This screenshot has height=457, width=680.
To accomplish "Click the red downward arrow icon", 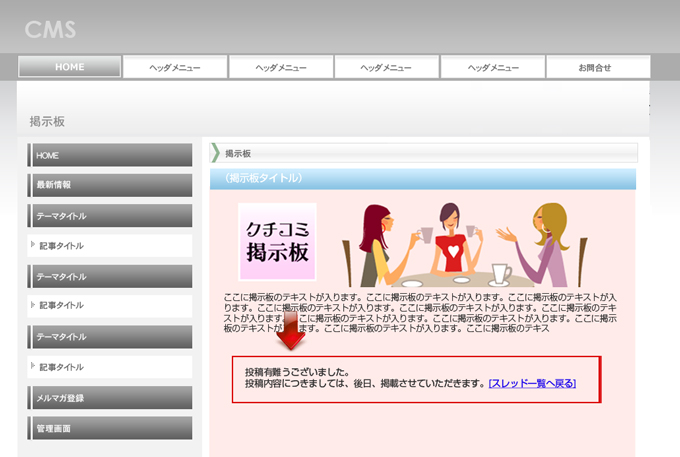I will [x=292, y=335].
